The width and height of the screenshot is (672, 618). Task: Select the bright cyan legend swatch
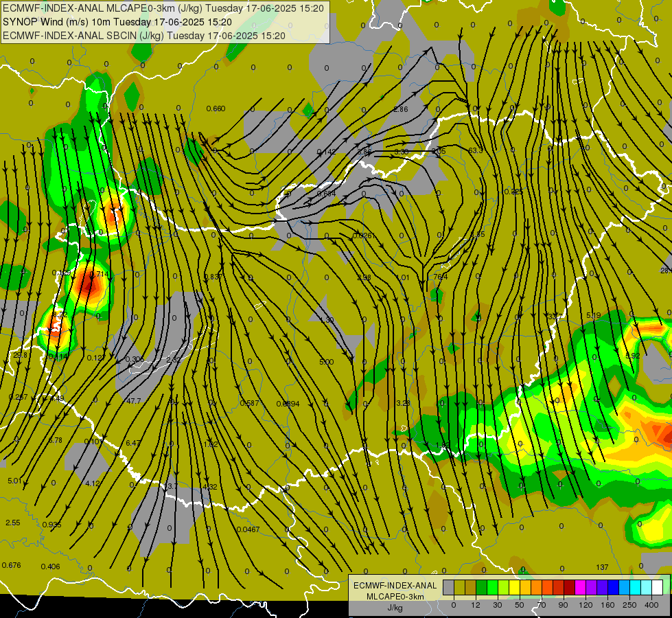(636, 588)
